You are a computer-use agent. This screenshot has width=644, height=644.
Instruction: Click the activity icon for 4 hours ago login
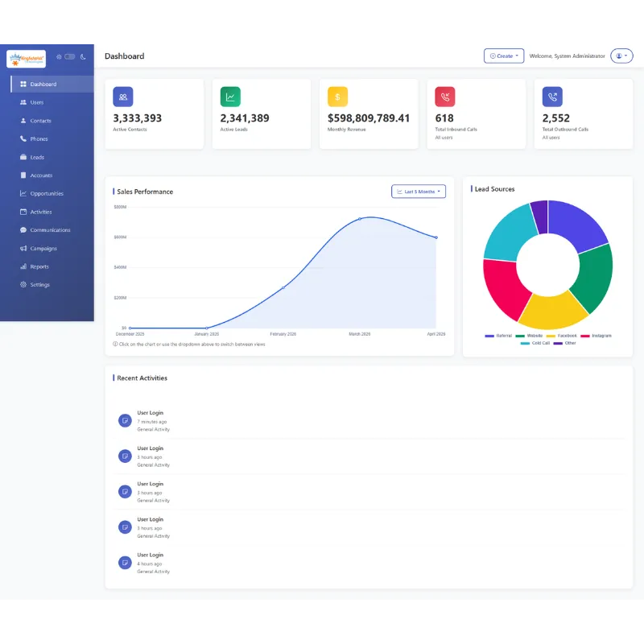125,563
